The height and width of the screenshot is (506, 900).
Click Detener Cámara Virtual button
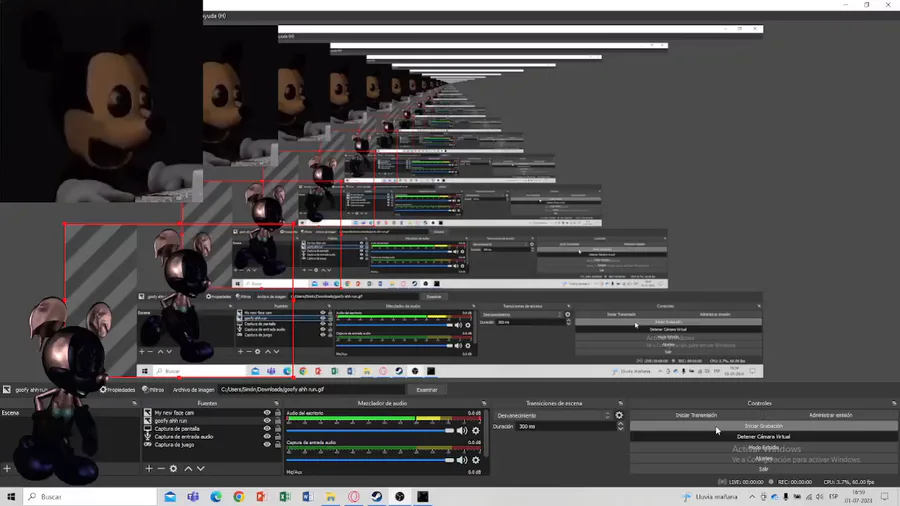763,437
